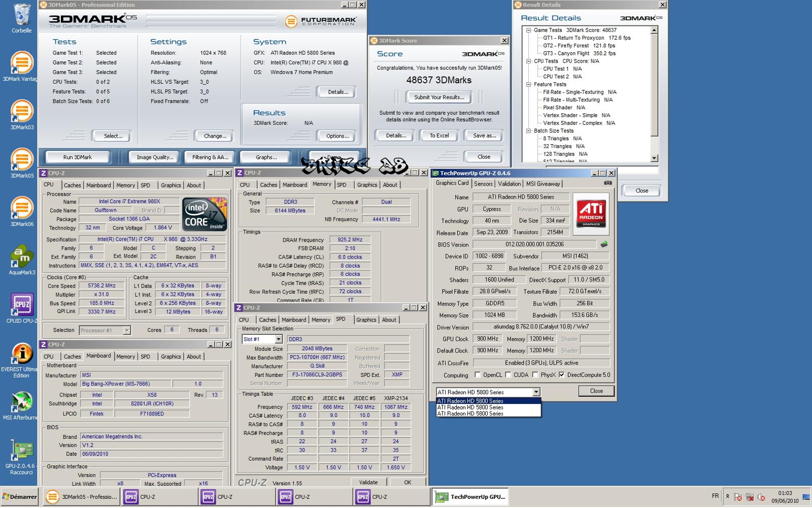Click Close button in GPU-Z window

tap(596, 391)
